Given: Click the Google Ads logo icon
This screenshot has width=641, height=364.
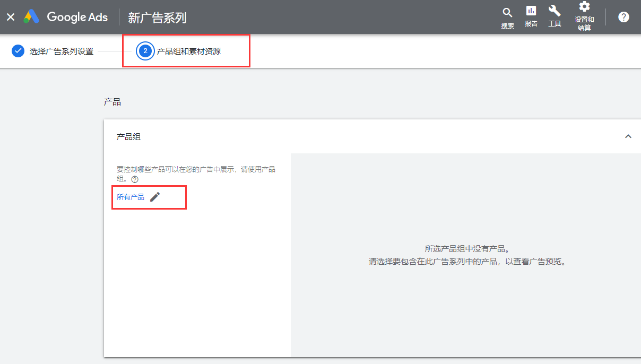Looking at the screenshot, I should pos(31,17).
